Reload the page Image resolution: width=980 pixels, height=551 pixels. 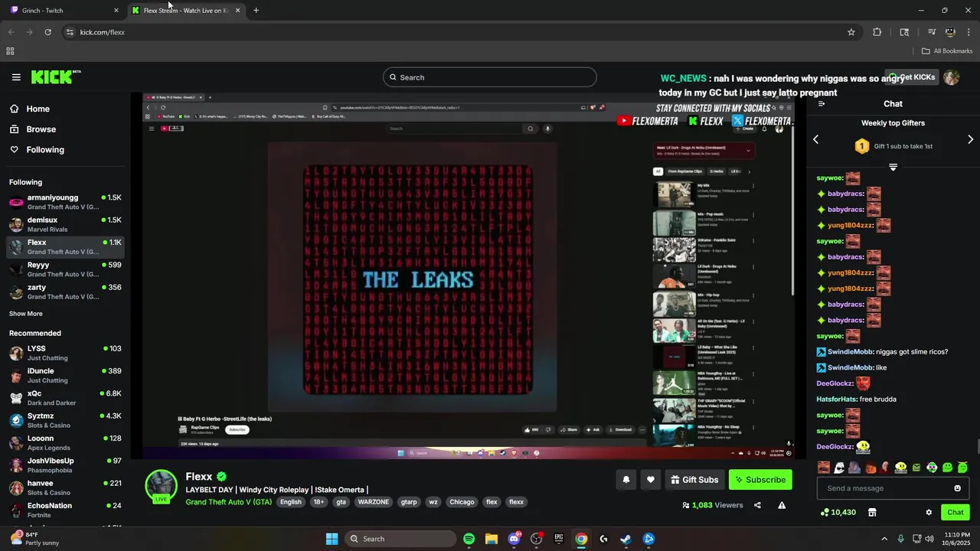pos(47,32)
